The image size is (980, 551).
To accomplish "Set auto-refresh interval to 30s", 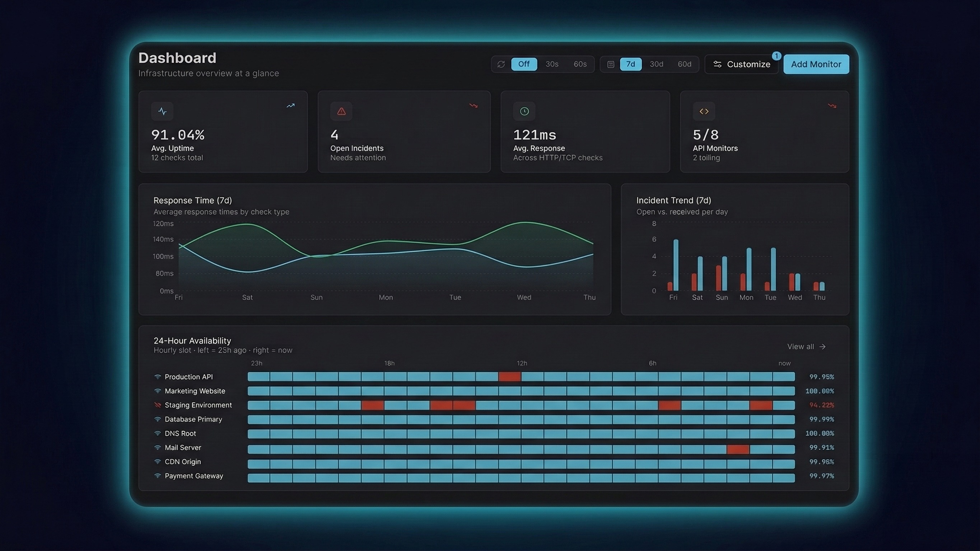I will coord(552,64).
